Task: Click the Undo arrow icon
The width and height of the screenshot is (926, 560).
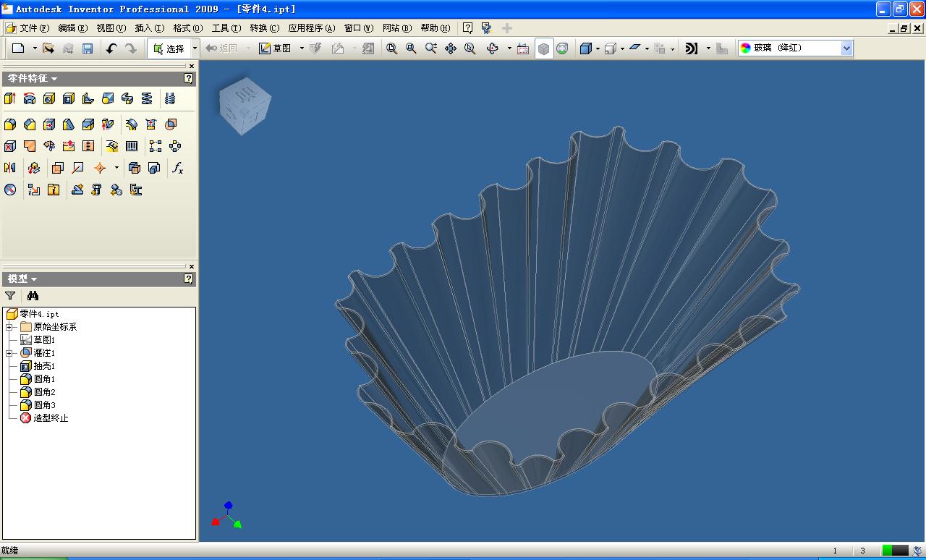Action: coord(111,48)
